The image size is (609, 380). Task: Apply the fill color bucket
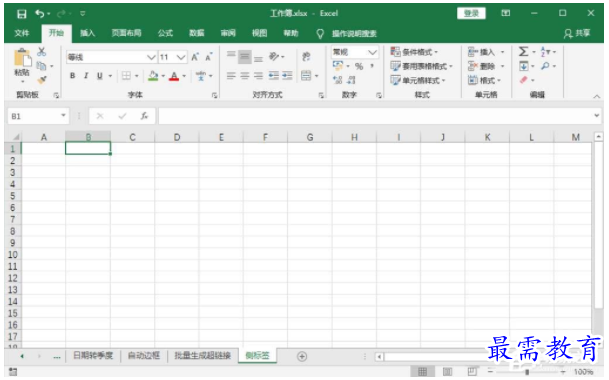pos(153,76)
